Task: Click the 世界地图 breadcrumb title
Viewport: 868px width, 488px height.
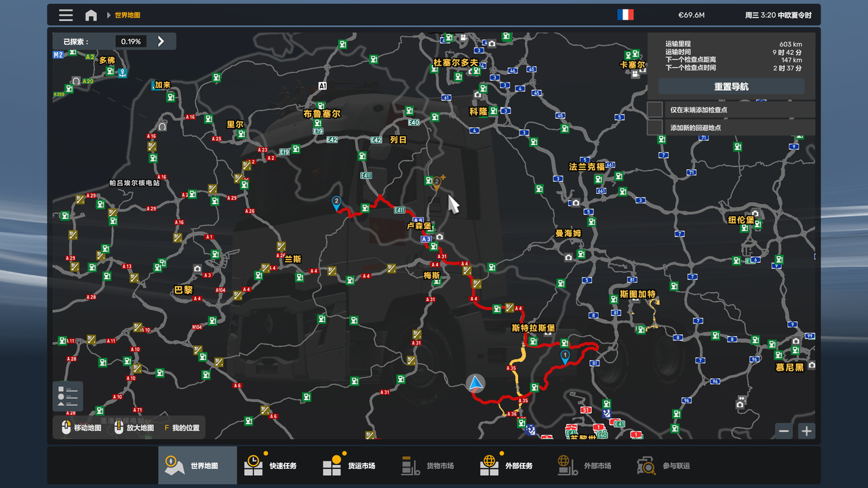Action: [x=127, y=15]
